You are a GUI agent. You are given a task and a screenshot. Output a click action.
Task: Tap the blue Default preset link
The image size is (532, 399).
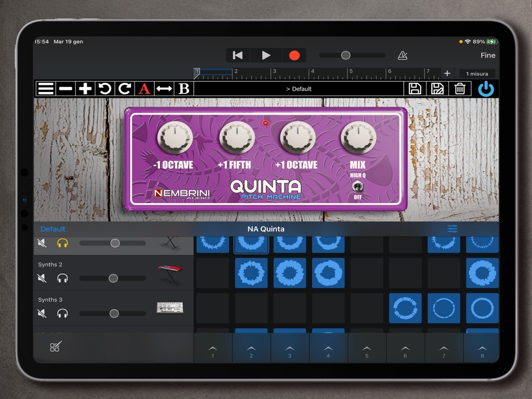pos(53,229)
